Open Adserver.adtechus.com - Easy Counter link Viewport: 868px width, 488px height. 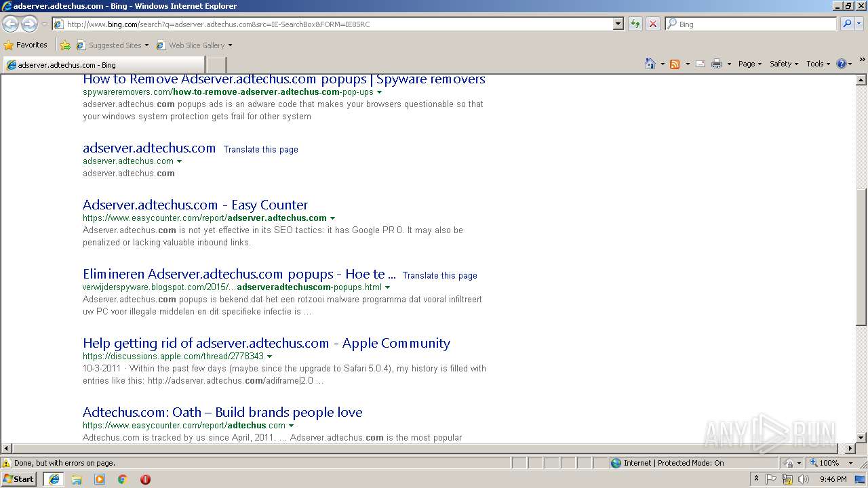[x=195, y=205]
